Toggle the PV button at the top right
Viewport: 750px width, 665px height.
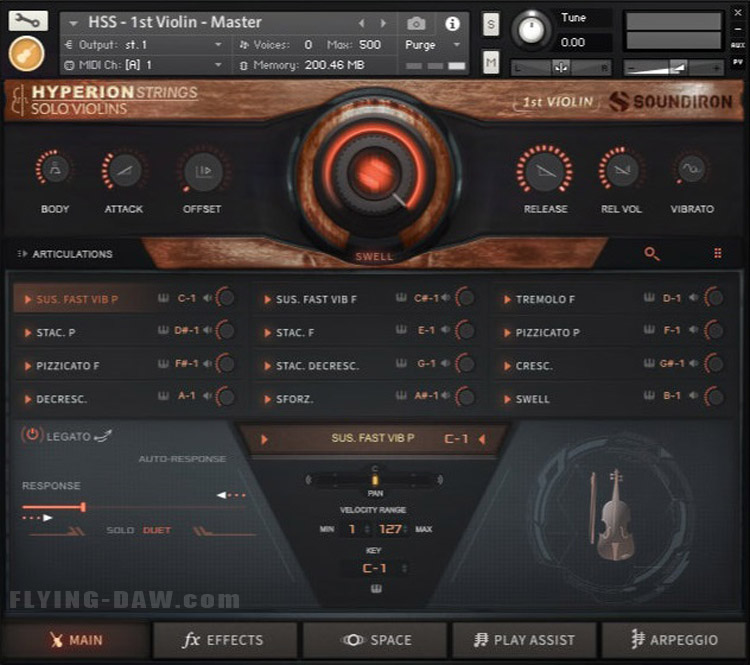737,62
